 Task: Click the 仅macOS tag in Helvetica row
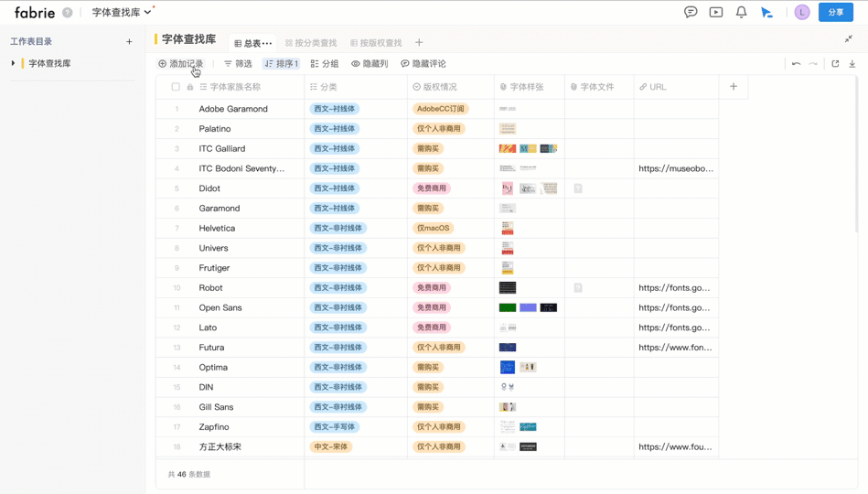[x=433, y=228]
